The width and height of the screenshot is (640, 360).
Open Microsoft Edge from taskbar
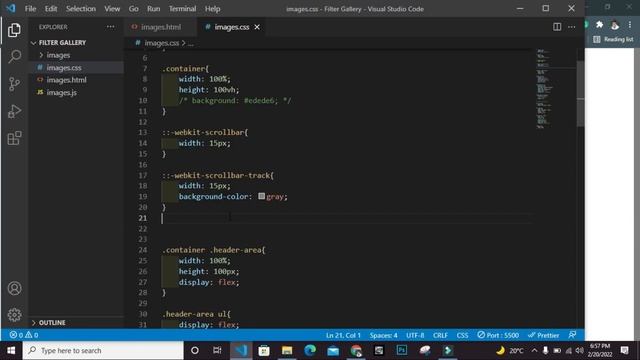pos(310,350)
